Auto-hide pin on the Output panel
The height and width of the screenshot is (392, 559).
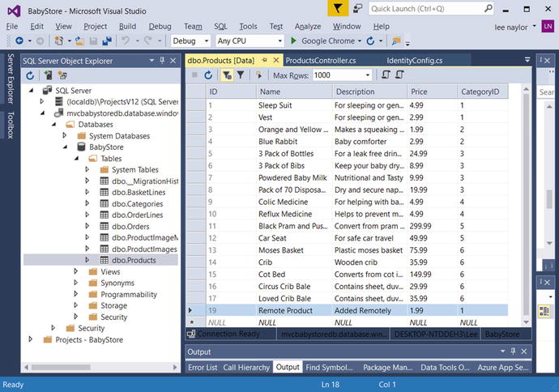[513, 352]
